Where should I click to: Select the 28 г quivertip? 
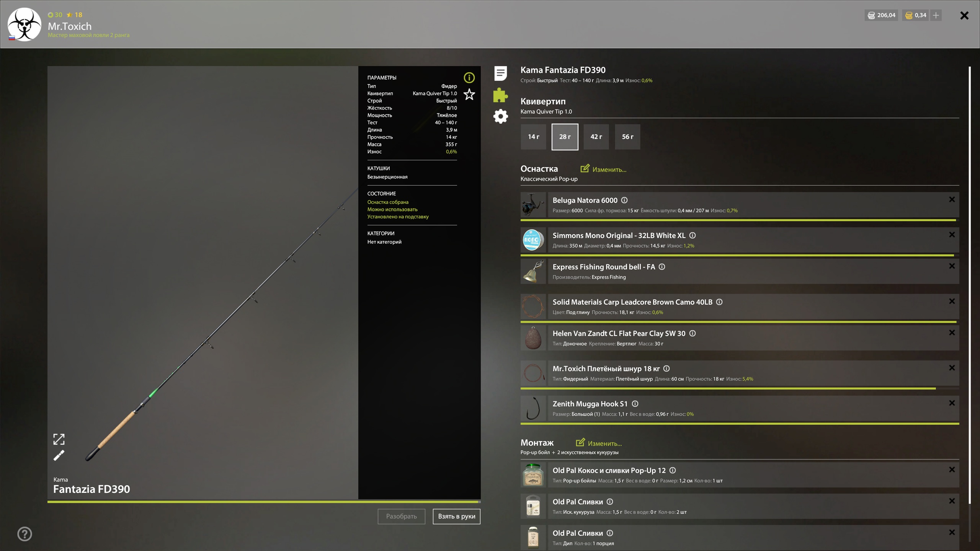pyautogui.click(x=565, y=137)
